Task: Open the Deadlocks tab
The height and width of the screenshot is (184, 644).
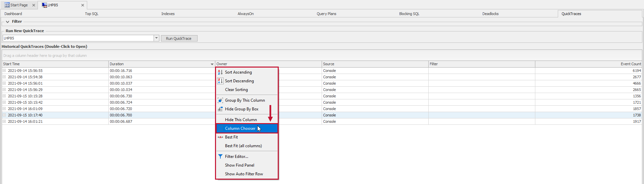Action: tap(490, 14)
